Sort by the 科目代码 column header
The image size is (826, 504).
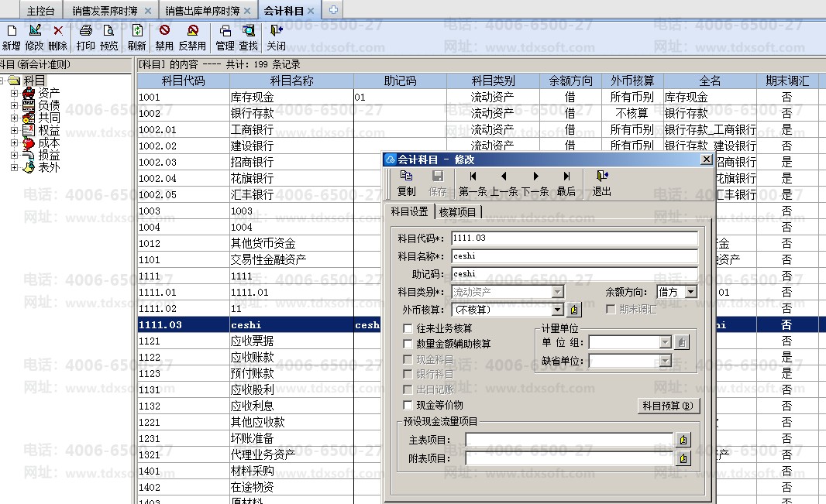pos(183,81)
